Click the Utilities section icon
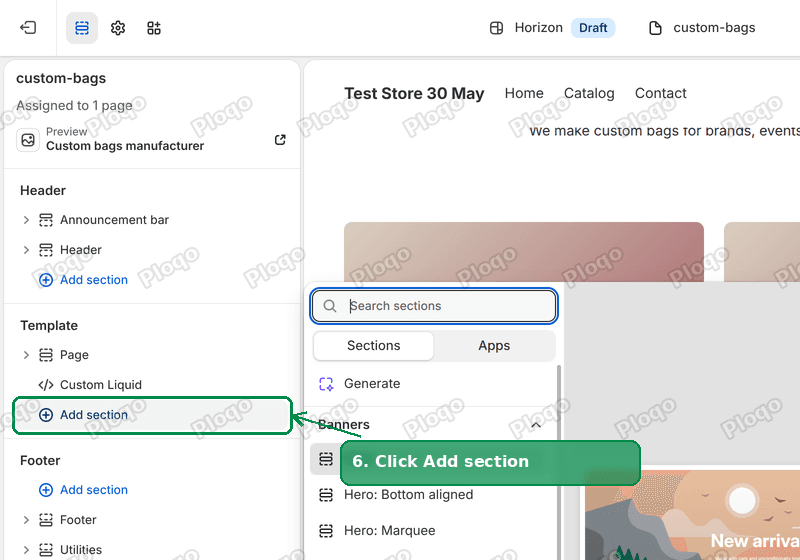This screenshot has width=800, height=560. (46, 550)
